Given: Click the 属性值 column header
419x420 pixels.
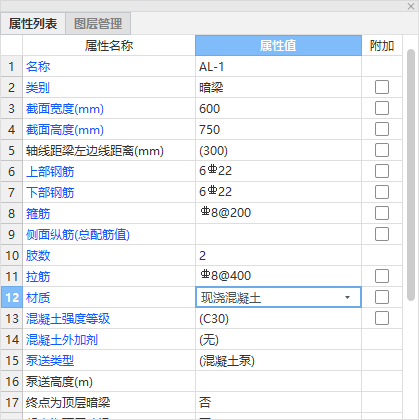Looking at the screenshot, I should (278, 45).
